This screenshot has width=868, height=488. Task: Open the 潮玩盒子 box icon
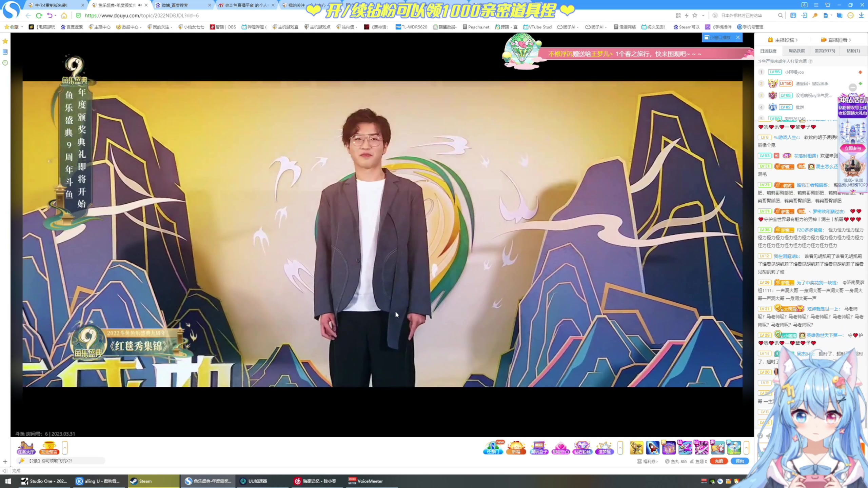(539, 447)
